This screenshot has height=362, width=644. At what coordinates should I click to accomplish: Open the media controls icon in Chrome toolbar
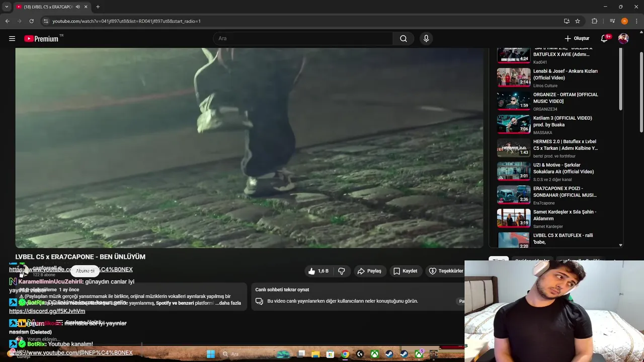tap(612, 21)
